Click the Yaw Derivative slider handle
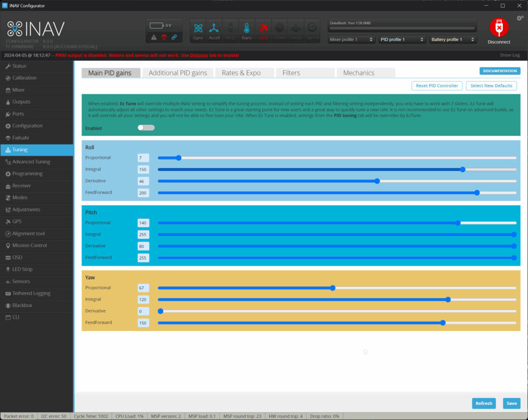The height and width of the screenshot is (420, 528). click(x=161, y=311)
